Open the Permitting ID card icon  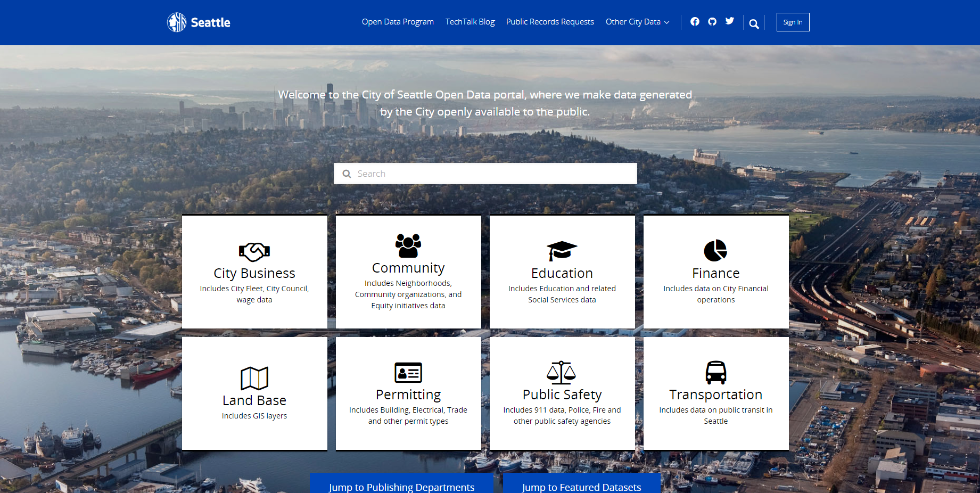pyautogui.click(x=408, y=373)
